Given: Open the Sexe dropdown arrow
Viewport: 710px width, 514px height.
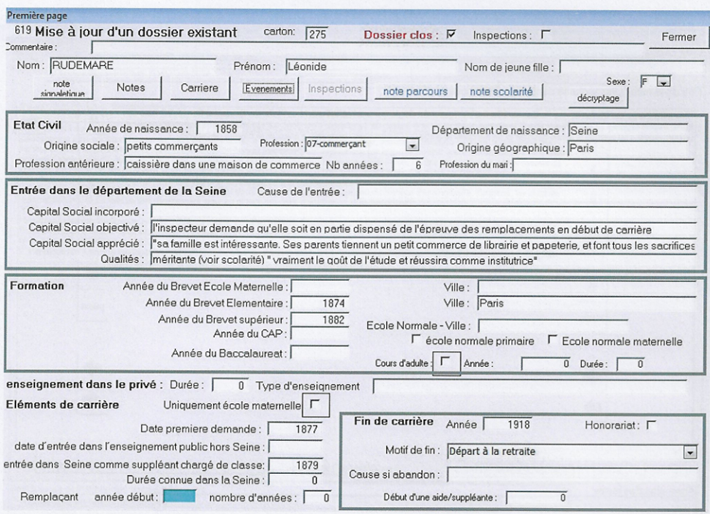Looking at the screenshot, I should [x=663, y=82].
